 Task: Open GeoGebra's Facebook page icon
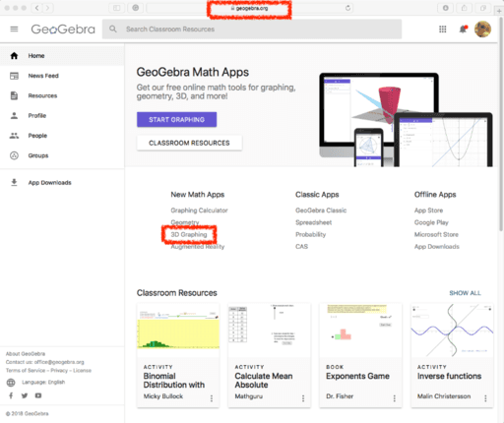click(x=11, y=395)
